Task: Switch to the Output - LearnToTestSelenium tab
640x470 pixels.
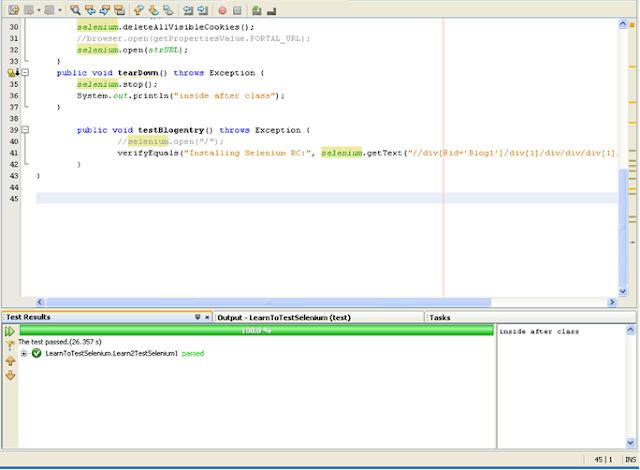Action: (283, 317)
